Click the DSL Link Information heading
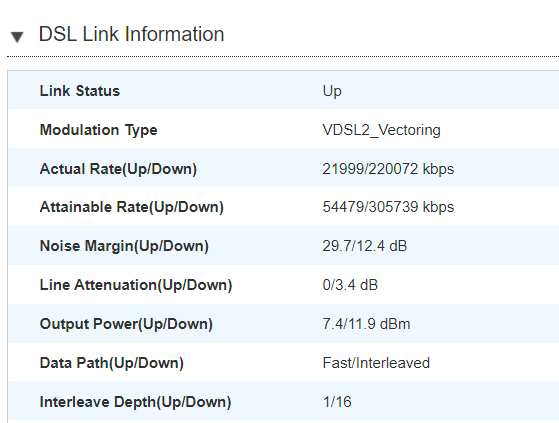559x423 pixels. 131,34
